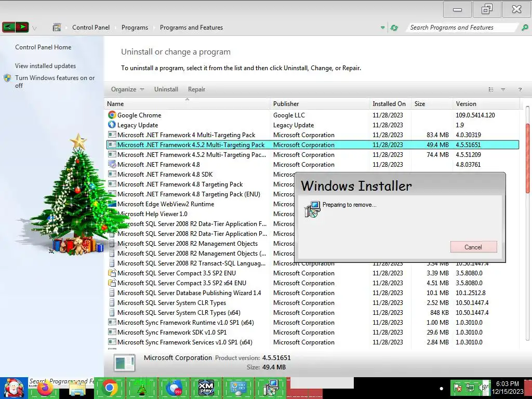Click version 4.5.51209 cell
This screenshot has width=532, height=399.
pyautogui.click(x=468, y=155)
